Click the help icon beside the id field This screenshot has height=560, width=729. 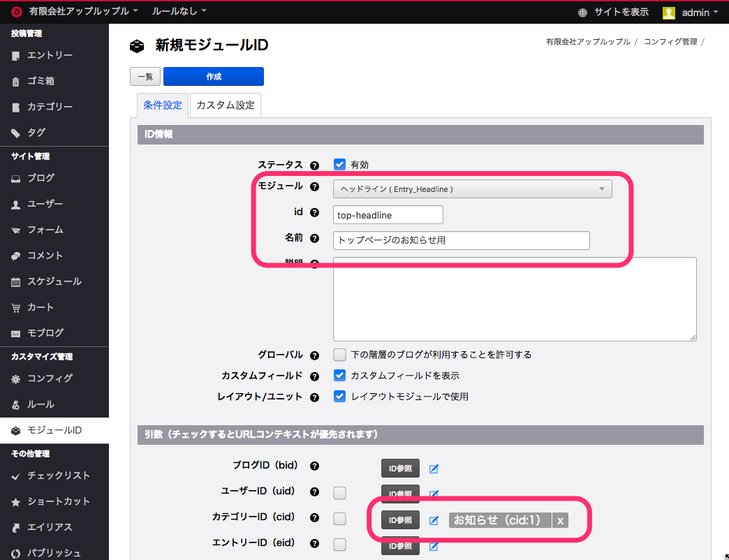(314, 213)
